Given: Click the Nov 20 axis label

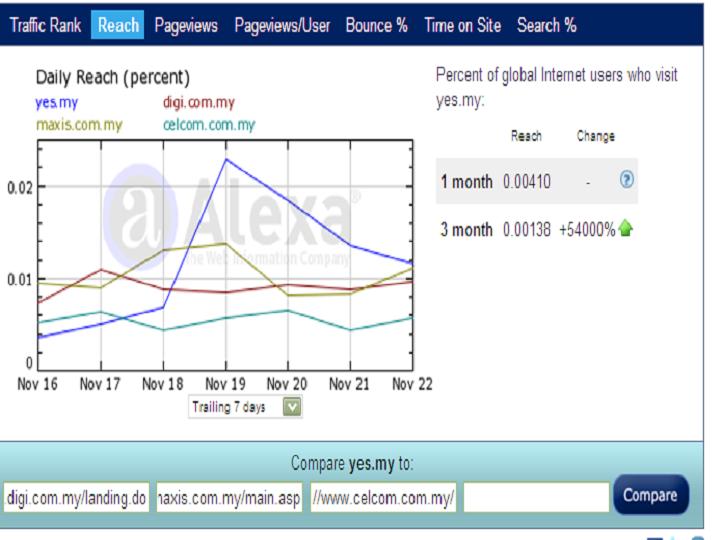Looking at the screenshot, I should click(x=287, y=384).
